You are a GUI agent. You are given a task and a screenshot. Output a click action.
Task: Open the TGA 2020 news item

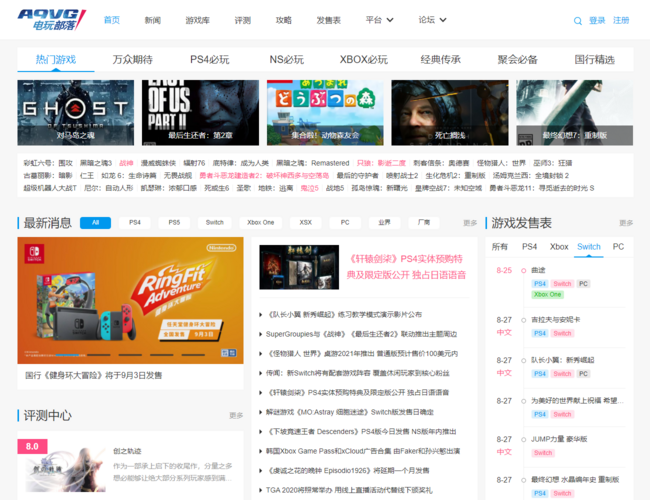(349, 490)
